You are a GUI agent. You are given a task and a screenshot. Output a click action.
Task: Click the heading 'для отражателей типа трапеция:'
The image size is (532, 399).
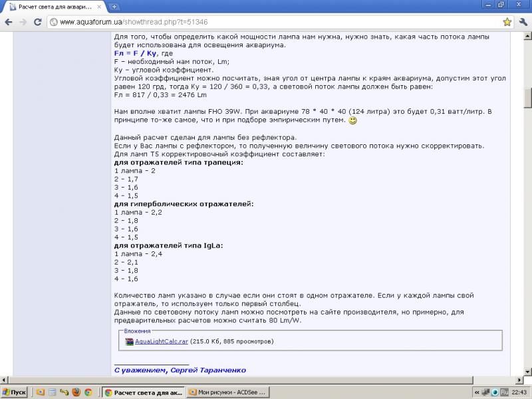point(178,162)
